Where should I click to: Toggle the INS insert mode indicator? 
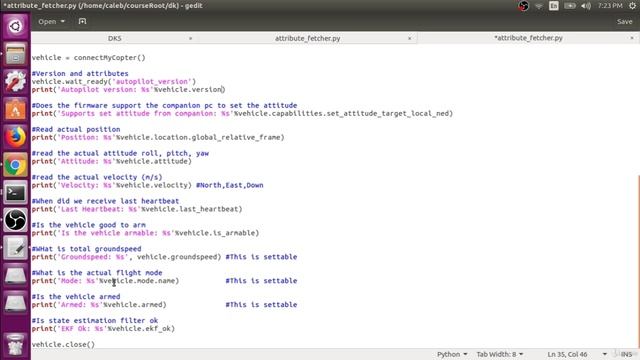point(626,354)
